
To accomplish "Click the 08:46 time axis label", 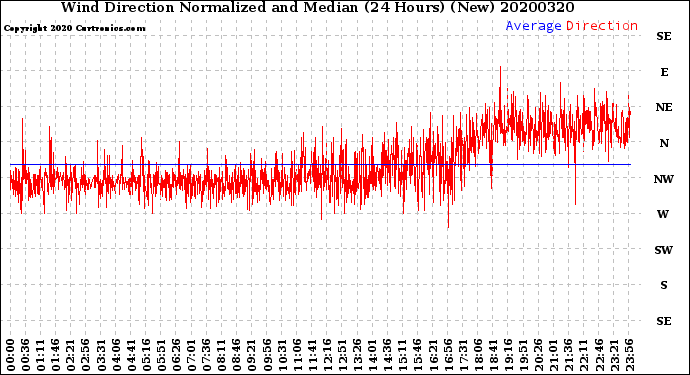I will pyautogui.click(x=236, y=355).
